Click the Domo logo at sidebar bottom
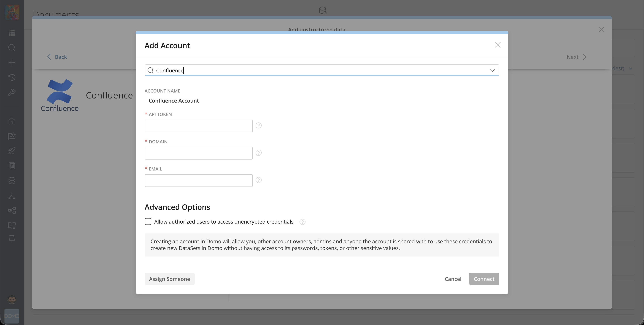Screen dimensions: 644x325 click(x=12, y=316)
